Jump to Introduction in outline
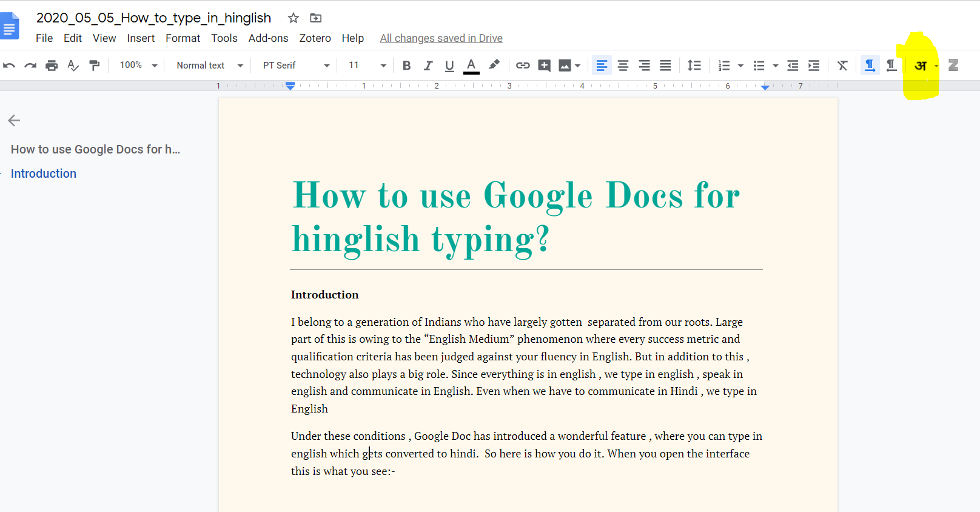 coord(44,173)
